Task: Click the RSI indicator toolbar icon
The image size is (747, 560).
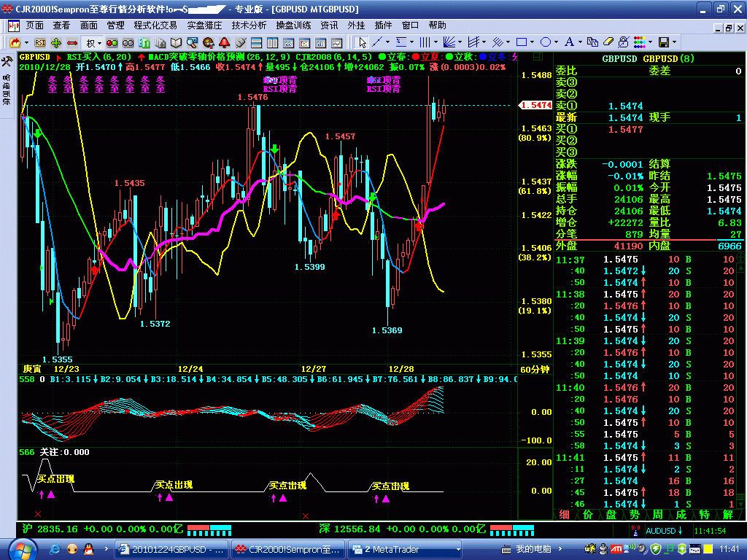Action: coord(40,43)
